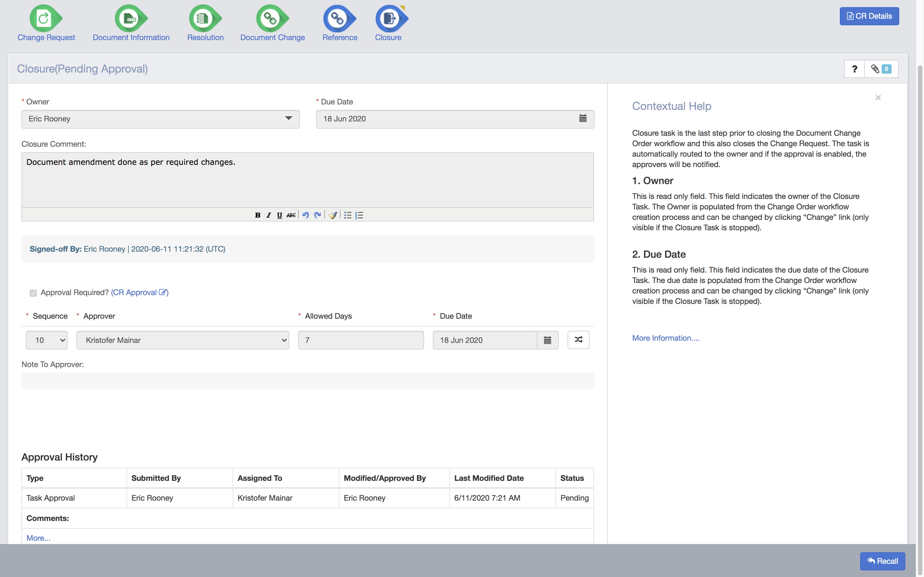Toggle the Approval Required checkbox
The image size is (924, 577).
33,293
